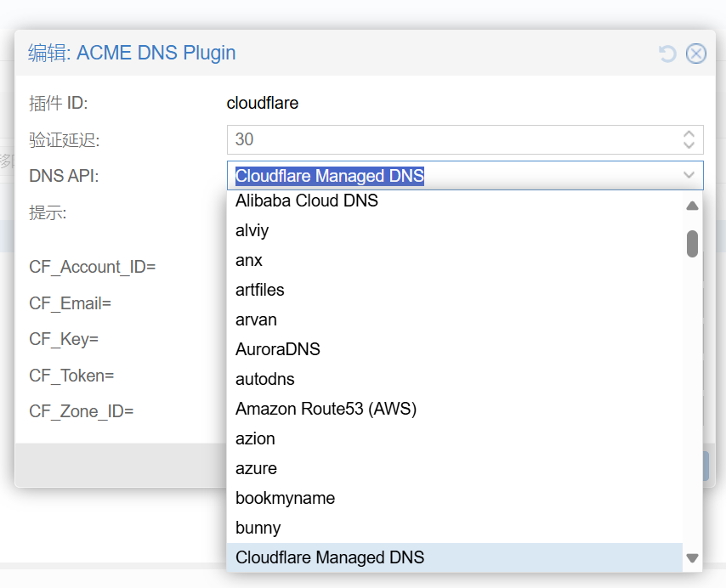726x588 pixels.
Task: Close the ACME DNS Plugin dialog
Action: (695, 54)
